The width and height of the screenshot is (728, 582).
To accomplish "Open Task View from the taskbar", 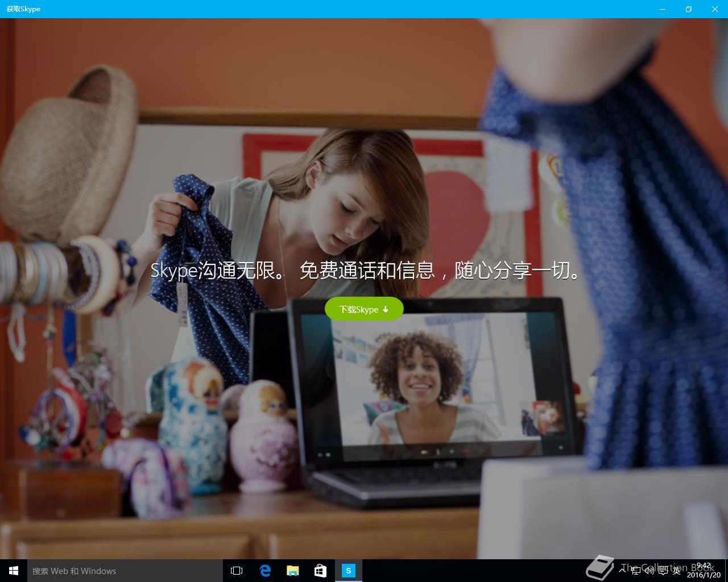I will (237, 571).
